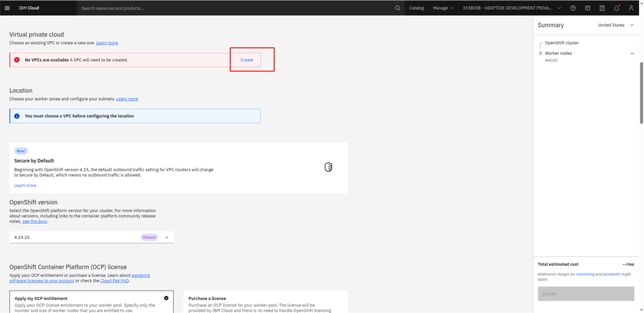Click the IBM Cloud logo text
644x313 pixels.
point(29,8)
